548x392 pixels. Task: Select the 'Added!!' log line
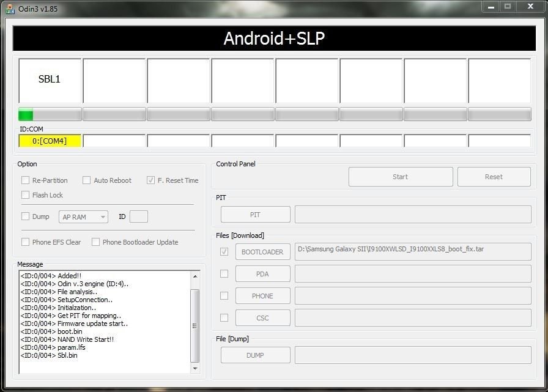51,276
